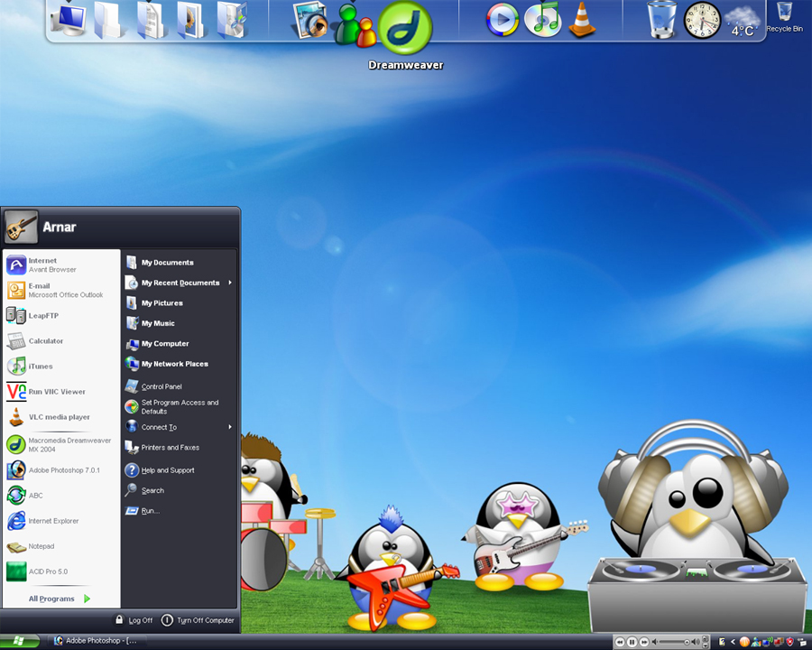Open My Computer in Start menu

(179, 343)
